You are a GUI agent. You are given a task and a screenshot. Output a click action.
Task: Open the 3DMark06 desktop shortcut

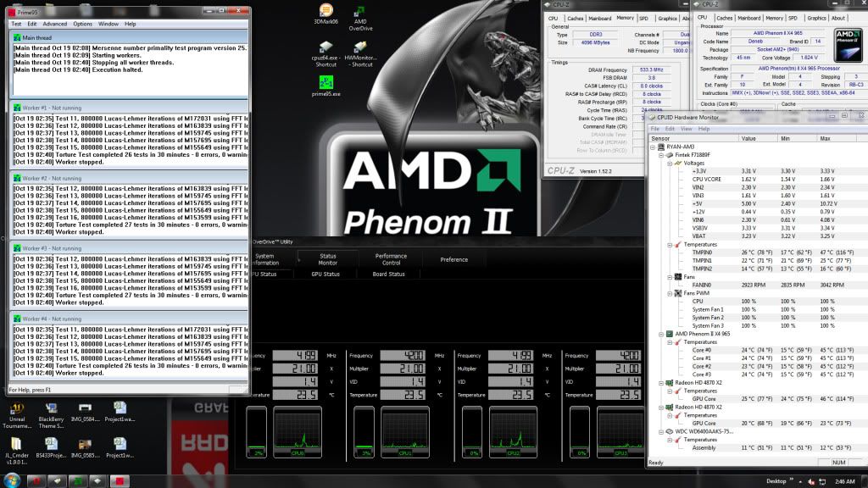click(323, 12)
